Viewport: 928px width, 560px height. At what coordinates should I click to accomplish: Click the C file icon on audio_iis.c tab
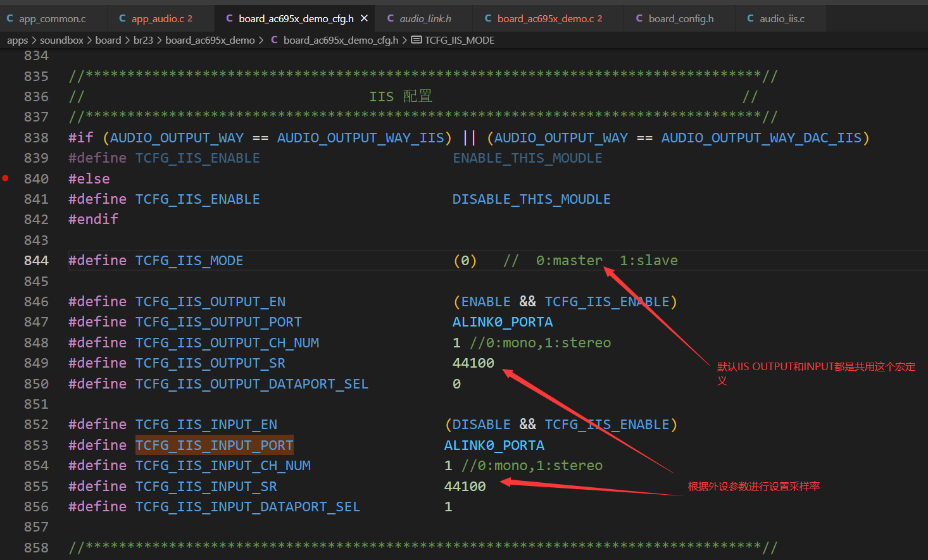(751, 19)
